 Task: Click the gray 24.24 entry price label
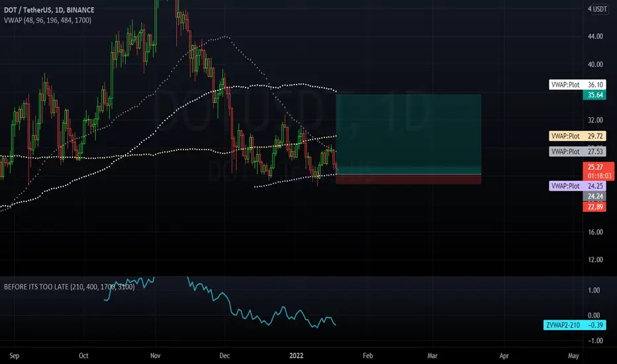(x=594, y=197)
